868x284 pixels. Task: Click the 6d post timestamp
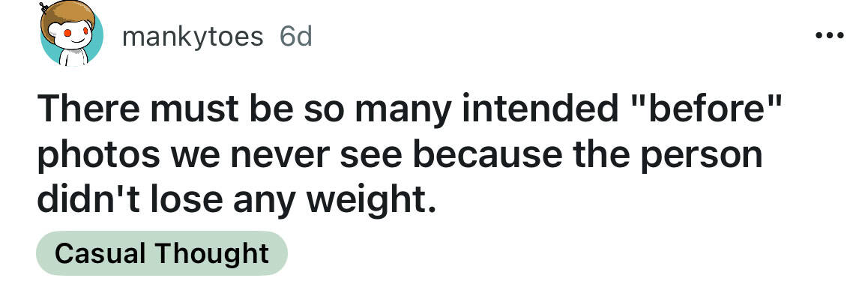click(296, 37)
